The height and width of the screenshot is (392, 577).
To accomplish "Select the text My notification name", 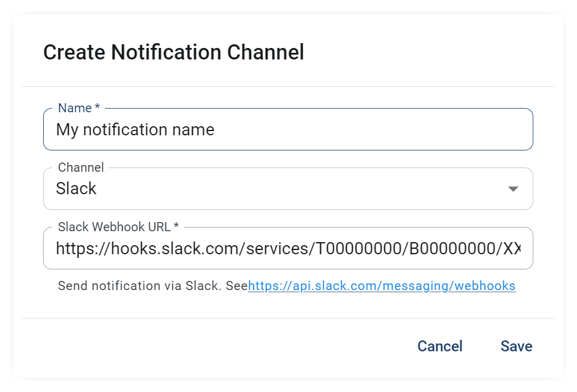I will point(135,129).
